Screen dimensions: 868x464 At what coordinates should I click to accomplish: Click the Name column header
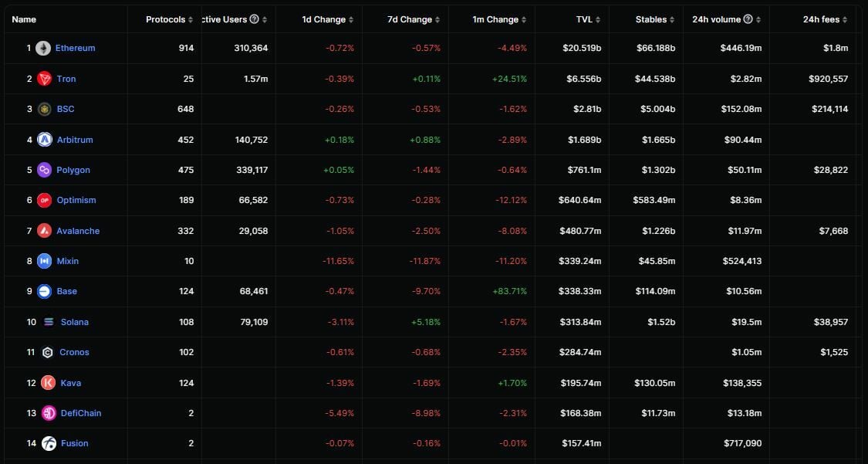pos(24,19)
